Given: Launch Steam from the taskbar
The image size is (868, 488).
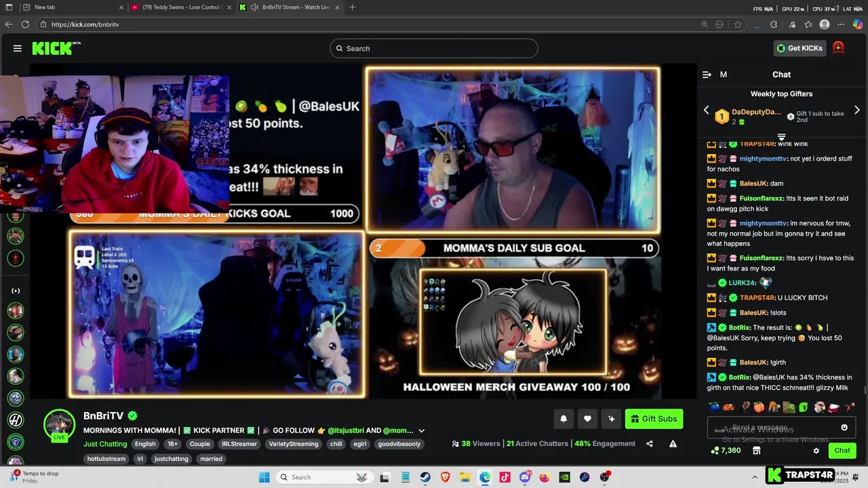Looking at the screenshot, I should pos(425,477).
